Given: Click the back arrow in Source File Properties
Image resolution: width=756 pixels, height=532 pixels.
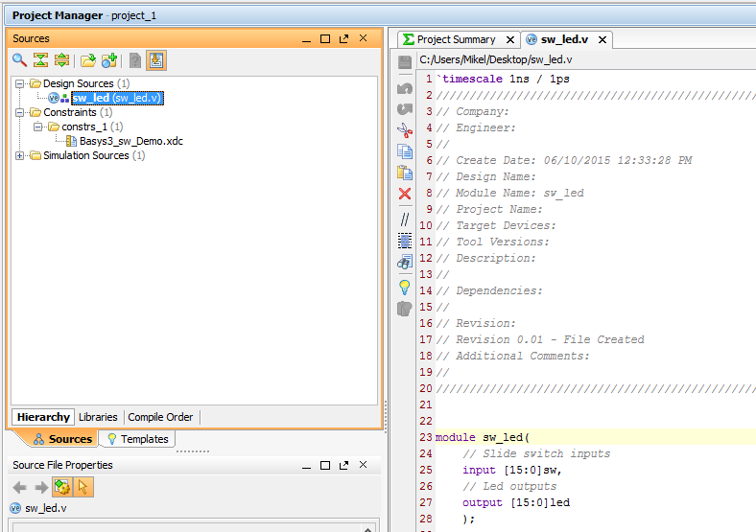Looking at the screenshot, I should click(19, 487).
